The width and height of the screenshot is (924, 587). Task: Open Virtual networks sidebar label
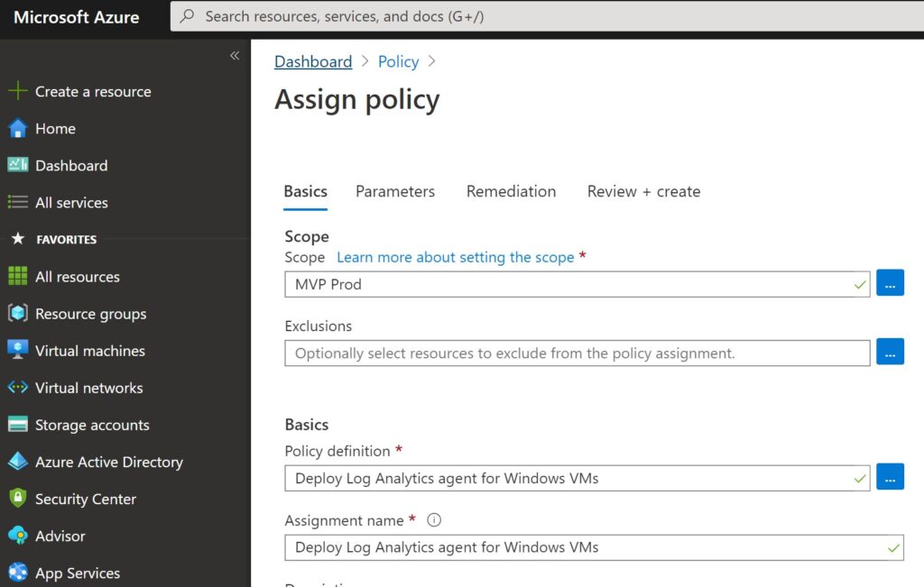(89, 388)
